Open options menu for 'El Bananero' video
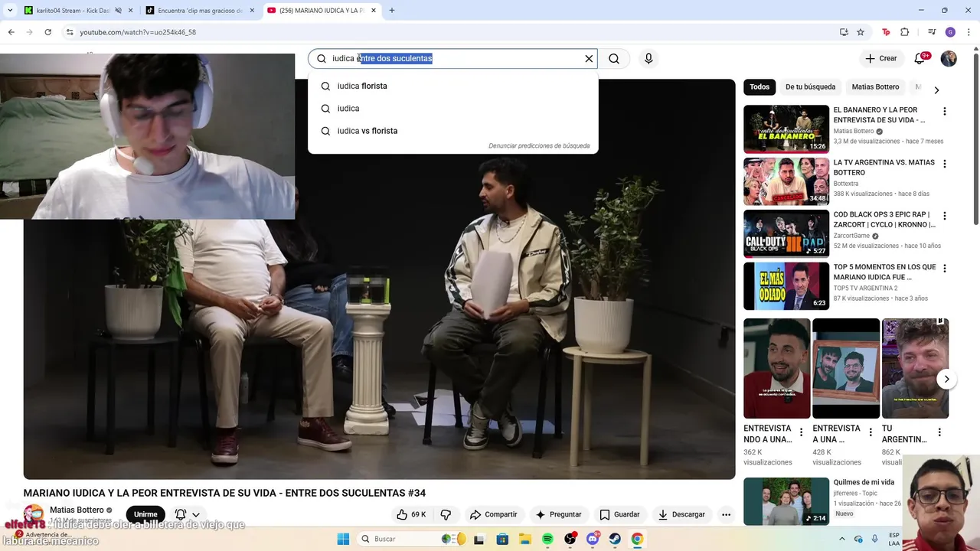The height and width of the screenshot is (551, 980). point(944,111)
